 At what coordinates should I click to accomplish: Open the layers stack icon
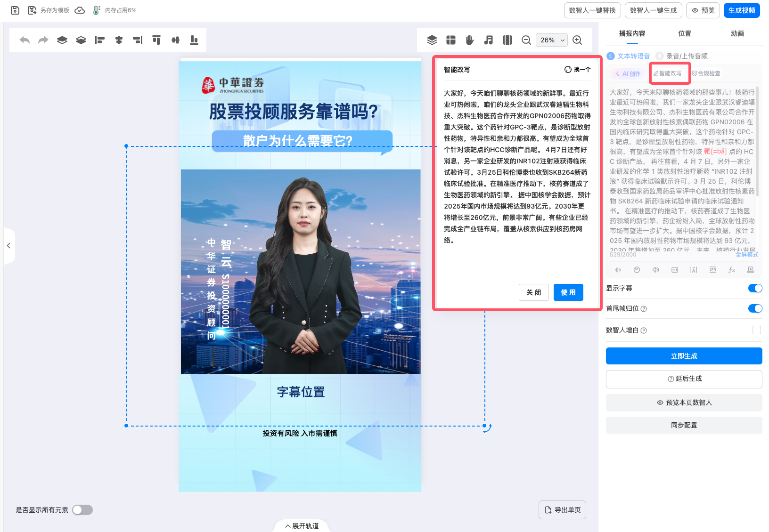point(432,40)
